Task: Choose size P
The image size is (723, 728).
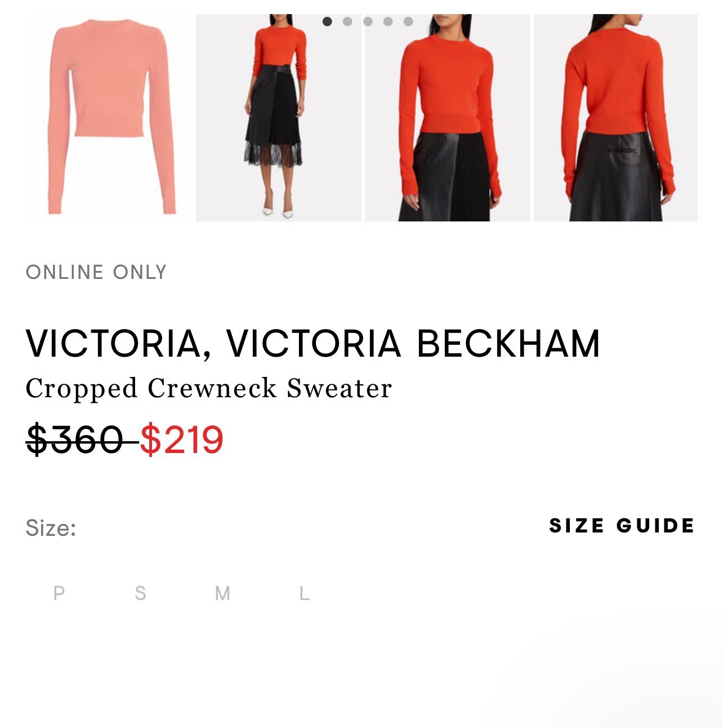Action: click(x=59, y=593)
